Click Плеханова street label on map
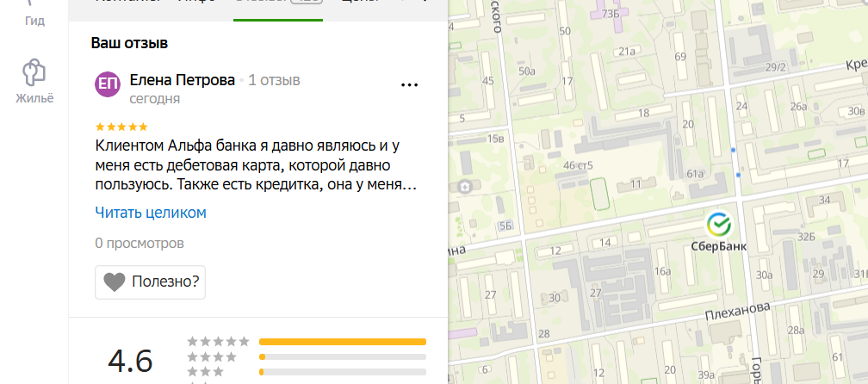Screen dimensions: 868x384 [x=738, y=311]
